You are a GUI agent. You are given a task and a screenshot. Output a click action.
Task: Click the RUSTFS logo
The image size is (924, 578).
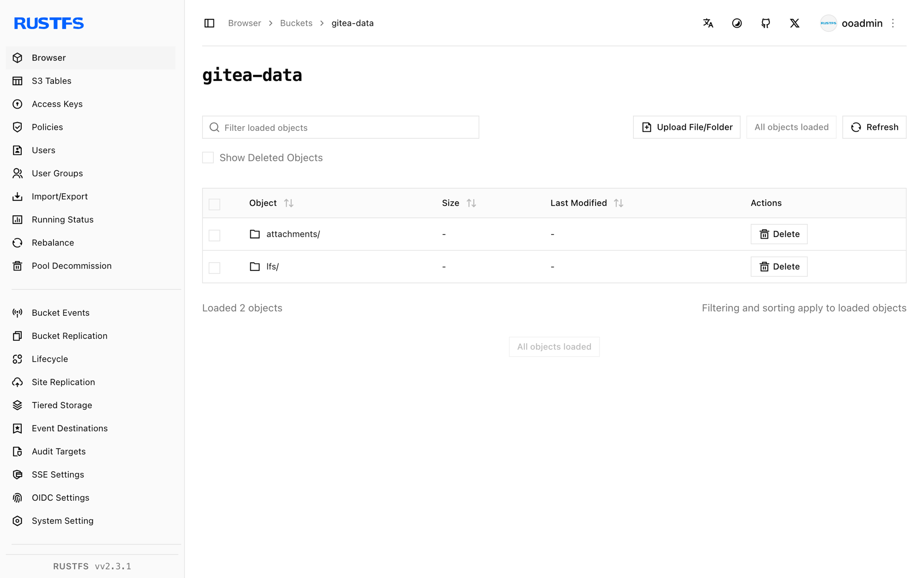(49, 23)
